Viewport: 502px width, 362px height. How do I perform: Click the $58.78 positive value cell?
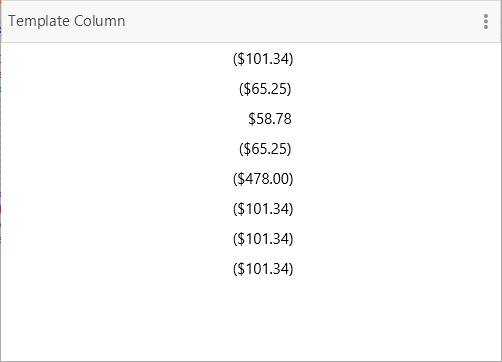270,119
